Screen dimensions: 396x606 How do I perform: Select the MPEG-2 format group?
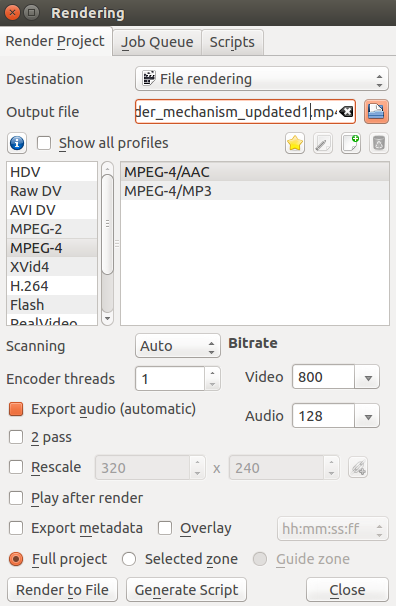[52, 229]
